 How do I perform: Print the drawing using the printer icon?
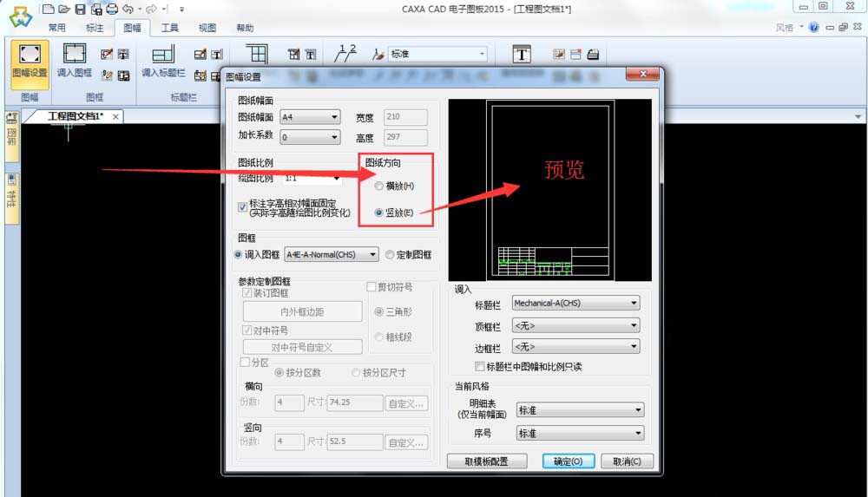click(112, 9)
